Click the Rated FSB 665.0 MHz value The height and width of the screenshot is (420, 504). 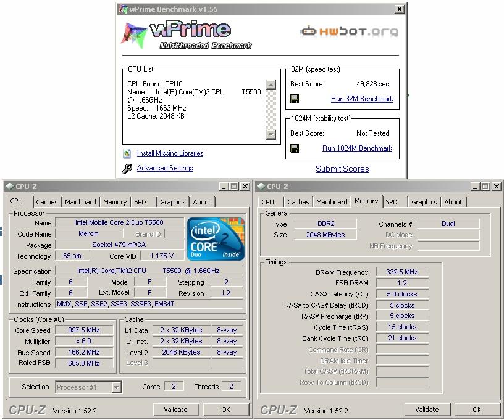(x=84, y=363)
